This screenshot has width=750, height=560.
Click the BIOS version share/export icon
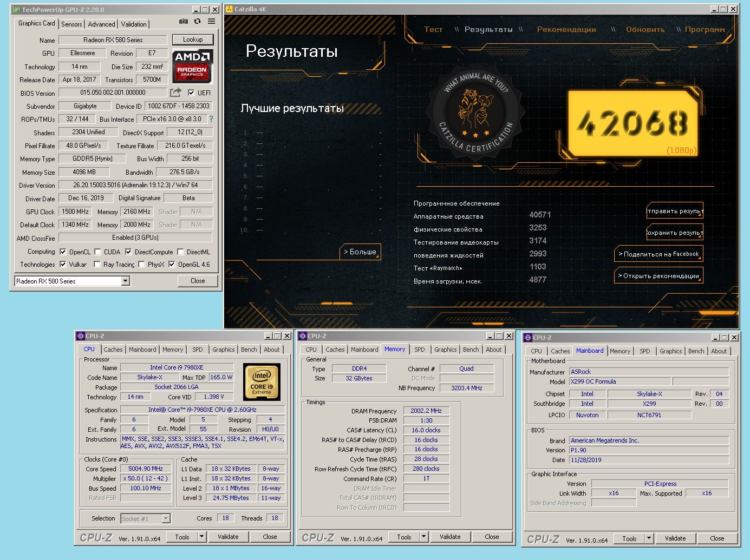(175, 93)
